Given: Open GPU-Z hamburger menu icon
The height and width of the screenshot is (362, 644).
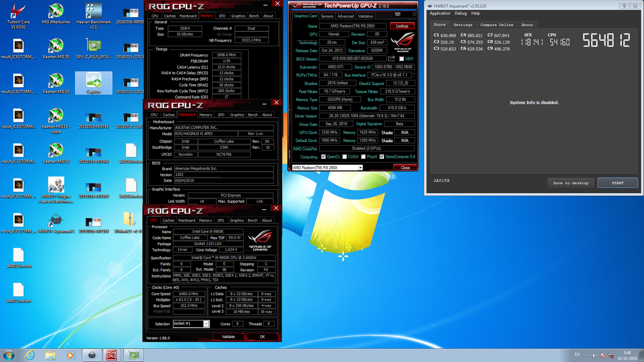Looking at the screenshot, I should pos(415,14).
